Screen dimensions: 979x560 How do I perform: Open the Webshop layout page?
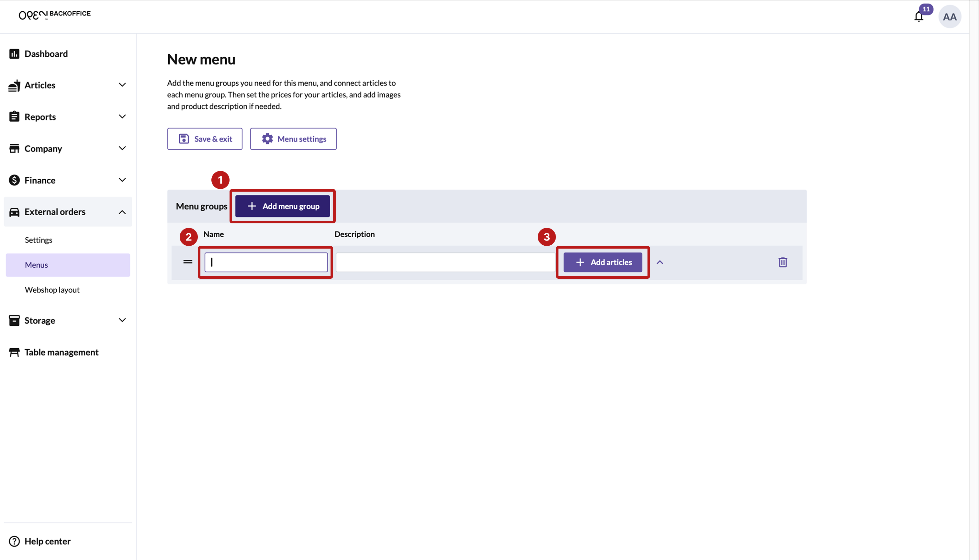click(x=52, y=290)
